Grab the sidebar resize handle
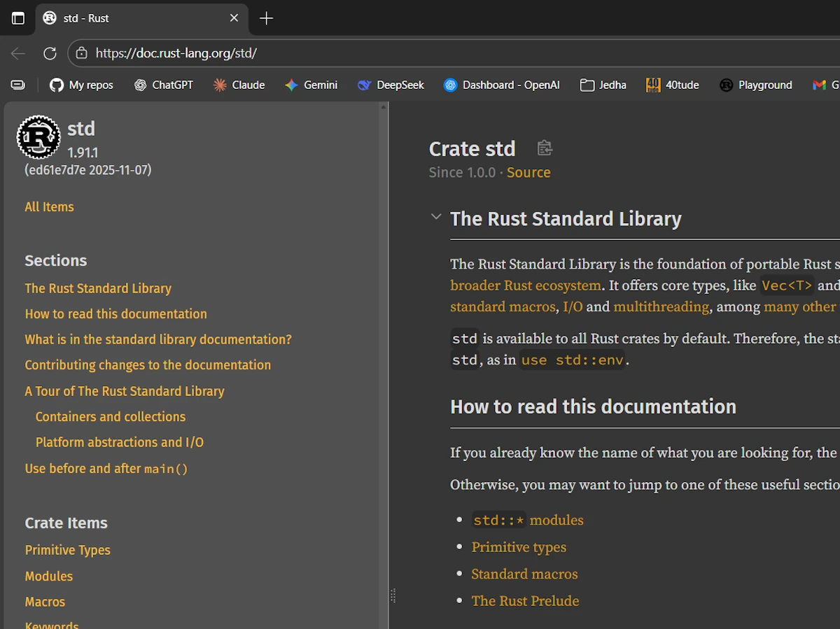The image size is (840, 629). (393, 595)
